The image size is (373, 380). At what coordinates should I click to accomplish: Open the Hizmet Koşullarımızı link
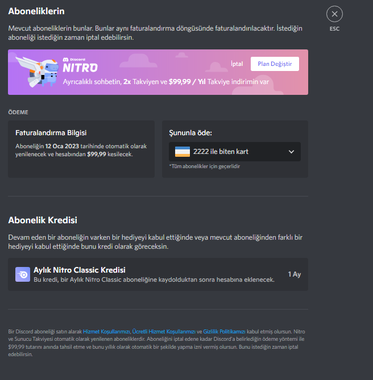point(106,332)
